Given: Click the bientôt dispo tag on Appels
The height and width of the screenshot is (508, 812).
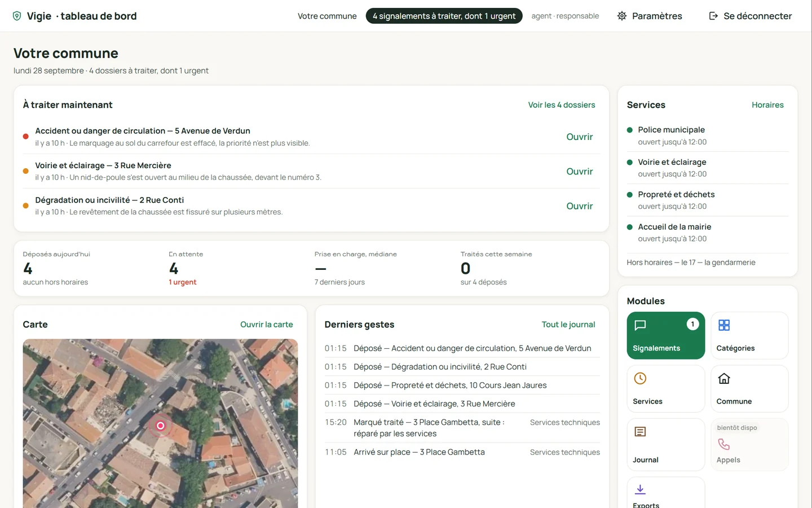Looking at the screenshot, I should (x=737, y=428).
